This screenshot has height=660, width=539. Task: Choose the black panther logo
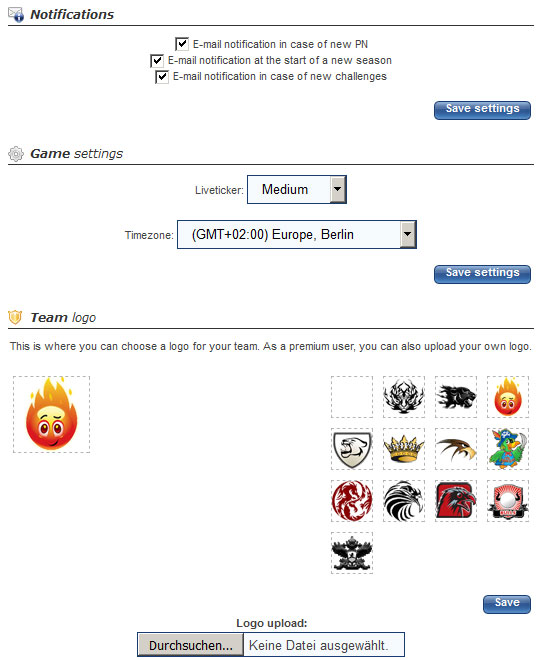click(x=456, y=397)
